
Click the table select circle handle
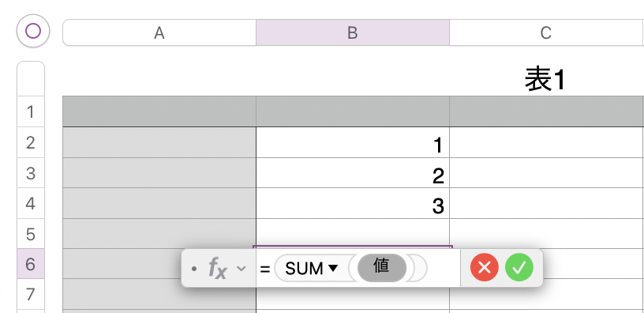click(x=33, y=31)
